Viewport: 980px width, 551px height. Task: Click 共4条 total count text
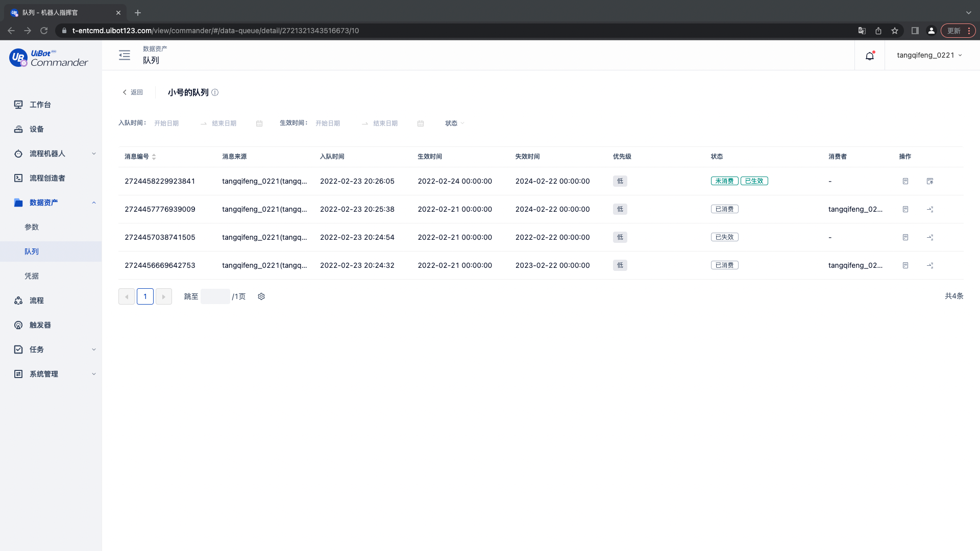point(954,296)
